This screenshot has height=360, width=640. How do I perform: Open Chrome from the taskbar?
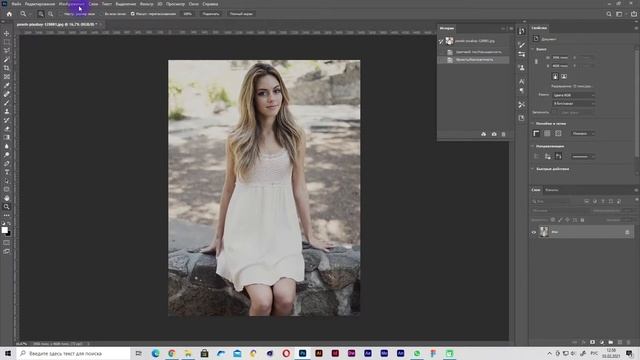tap(172, 353)
